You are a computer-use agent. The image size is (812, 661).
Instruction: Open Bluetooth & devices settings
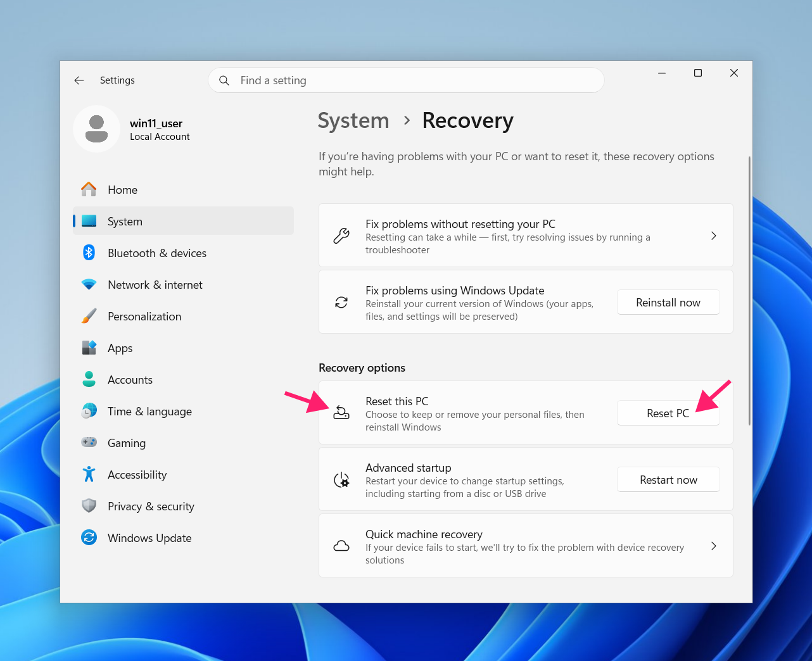pos(183,253)
